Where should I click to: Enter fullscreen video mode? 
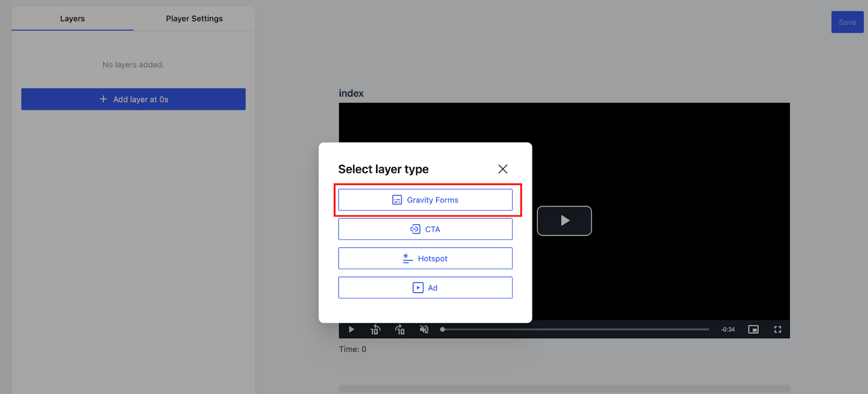pos(777,329)
